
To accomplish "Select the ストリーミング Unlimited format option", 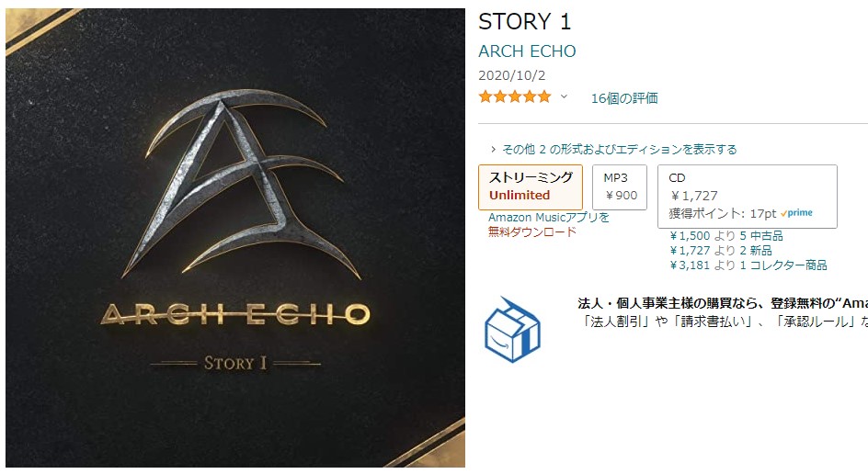I will point(531,187).
